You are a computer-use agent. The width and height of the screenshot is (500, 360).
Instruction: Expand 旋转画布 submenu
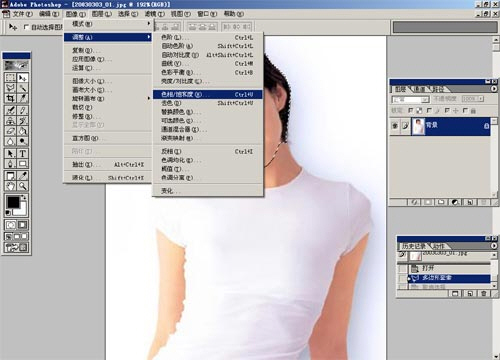[x=108, y=99]
